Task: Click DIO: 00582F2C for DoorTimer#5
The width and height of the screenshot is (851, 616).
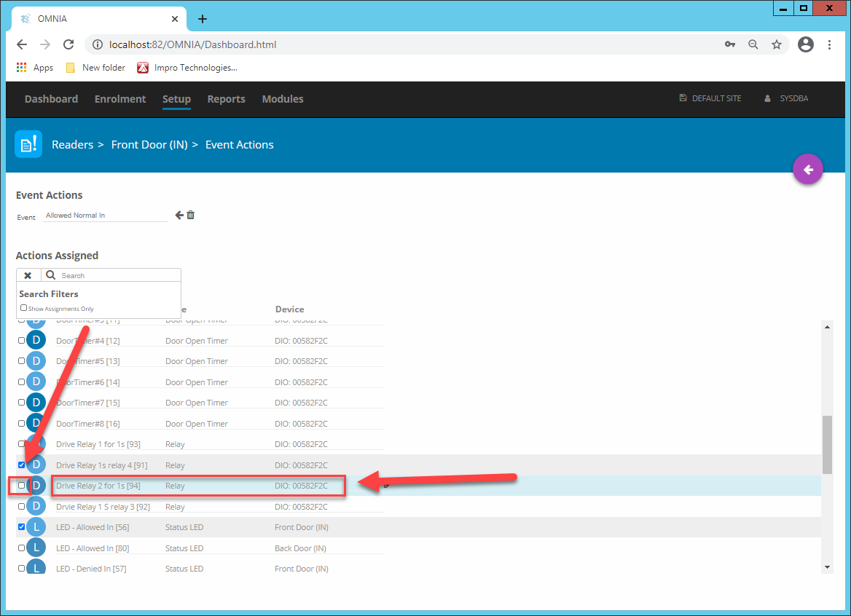Action: pos(301,361)
